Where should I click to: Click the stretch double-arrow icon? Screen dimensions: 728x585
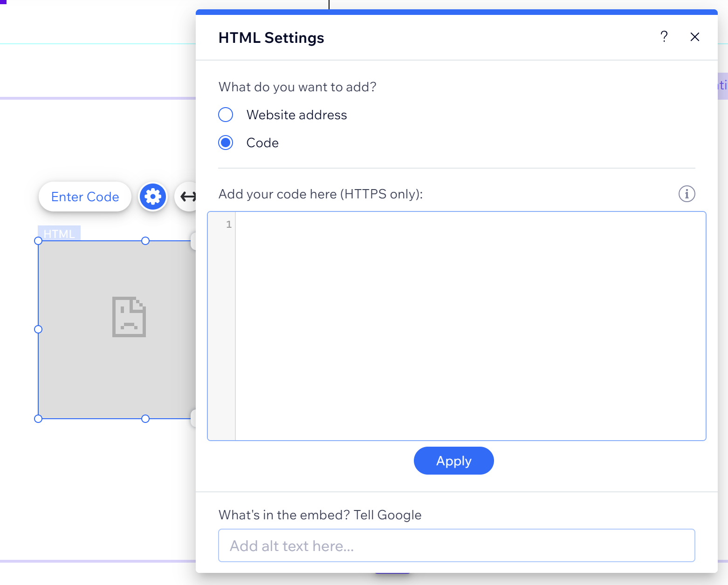click(x=187, y=197)
